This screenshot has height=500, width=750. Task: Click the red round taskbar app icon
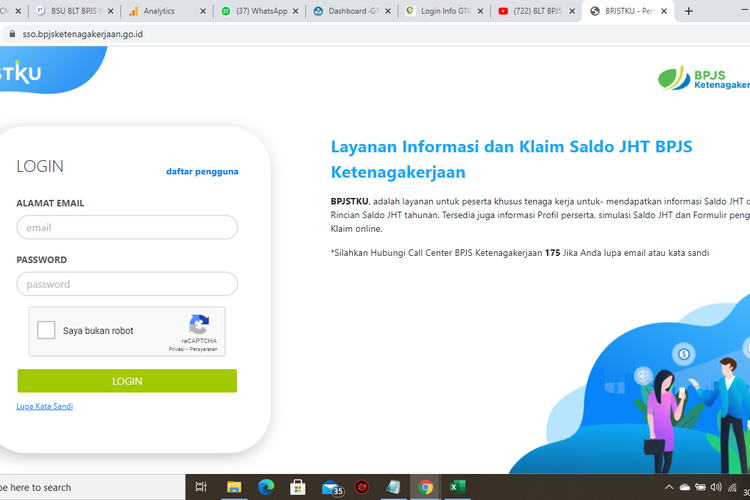(x=362, y=487)
